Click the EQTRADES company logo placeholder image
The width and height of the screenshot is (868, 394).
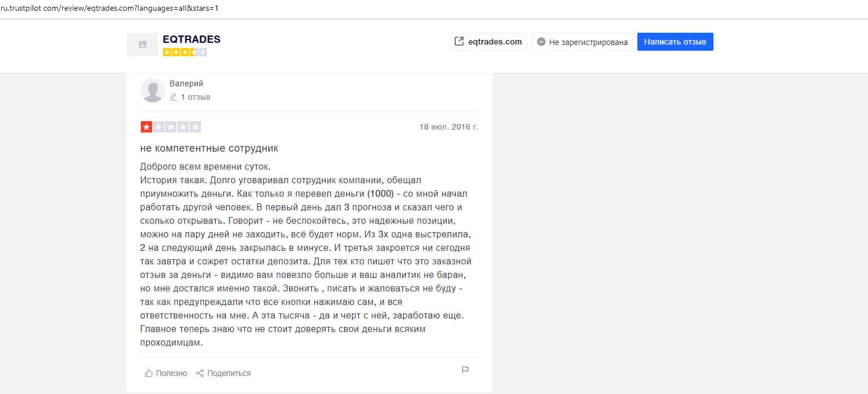(142, 45)
